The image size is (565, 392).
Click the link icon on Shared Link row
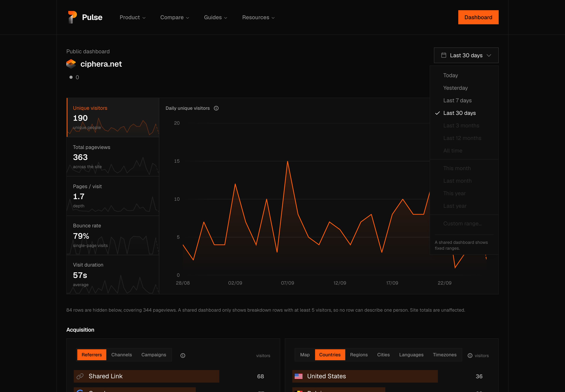(x=80, y=376)
